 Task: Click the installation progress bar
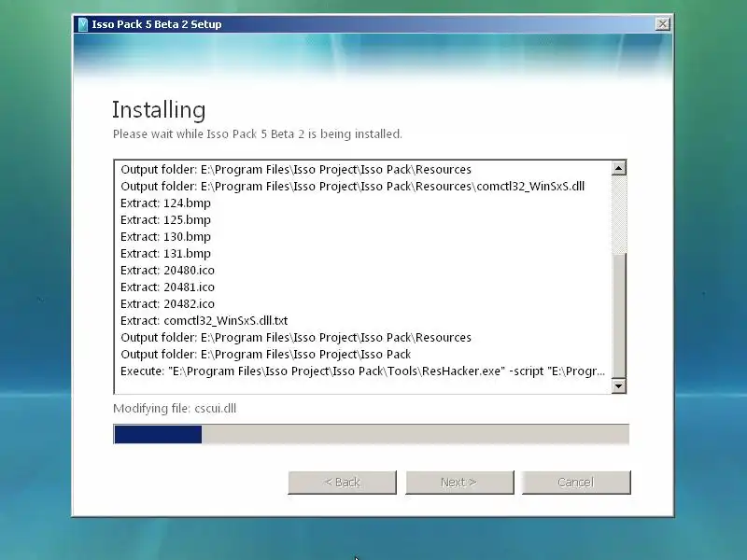[x=371, y=434]
